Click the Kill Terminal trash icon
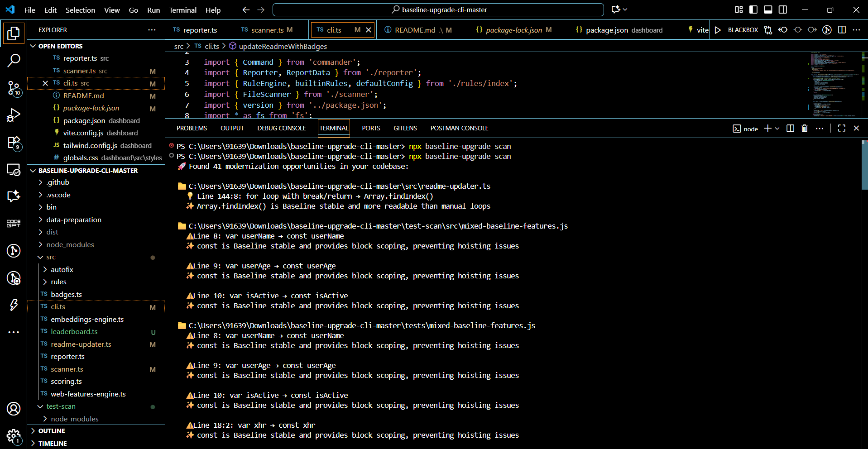Image resolution: width=868 pixels, height=449 pixels. click(x=805, y=129)
